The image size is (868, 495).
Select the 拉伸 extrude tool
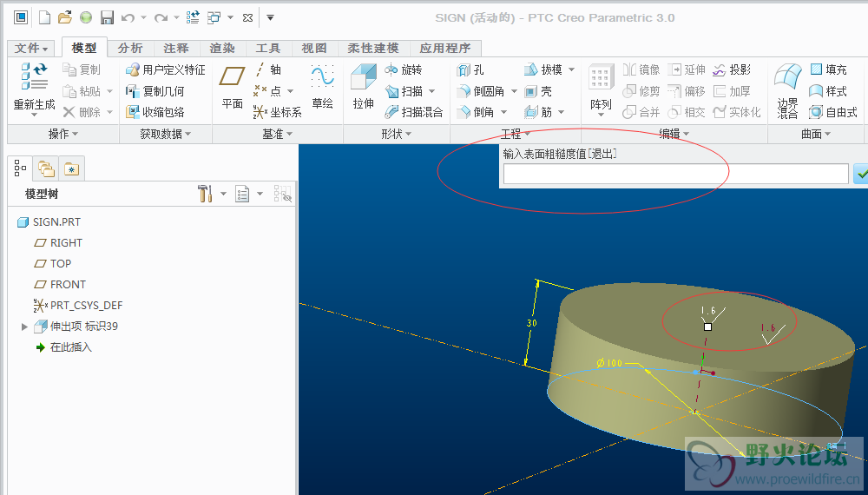364,87
